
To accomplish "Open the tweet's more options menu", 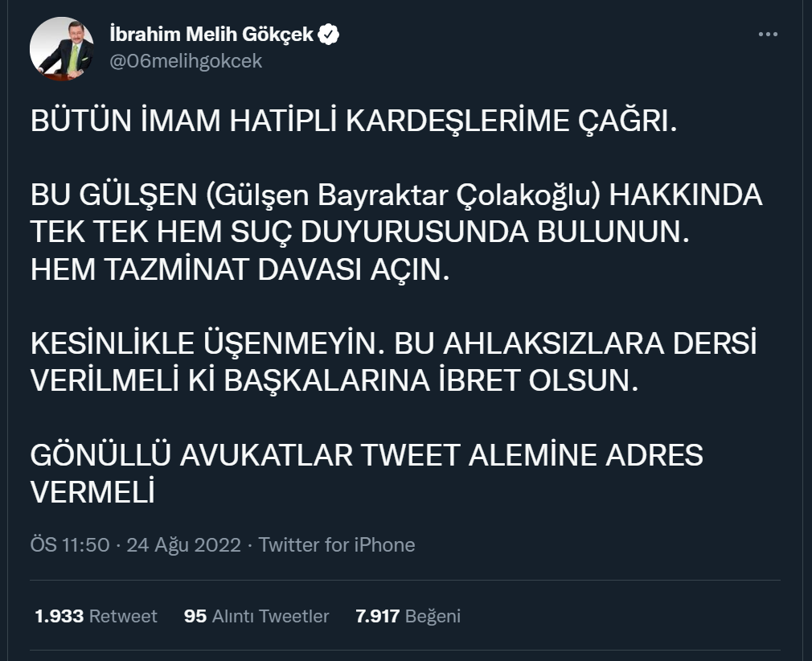I will (x=768, y=35).
